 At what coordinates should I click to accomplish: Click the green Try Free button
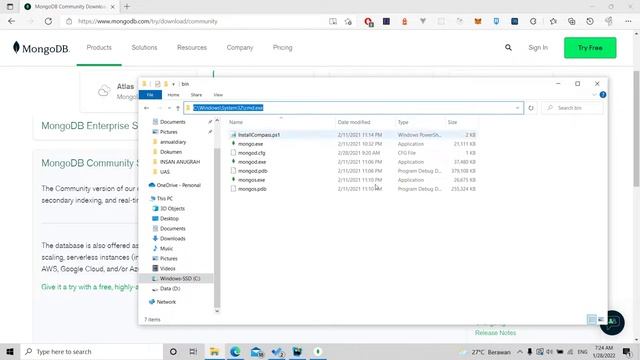tap(590, 48)
